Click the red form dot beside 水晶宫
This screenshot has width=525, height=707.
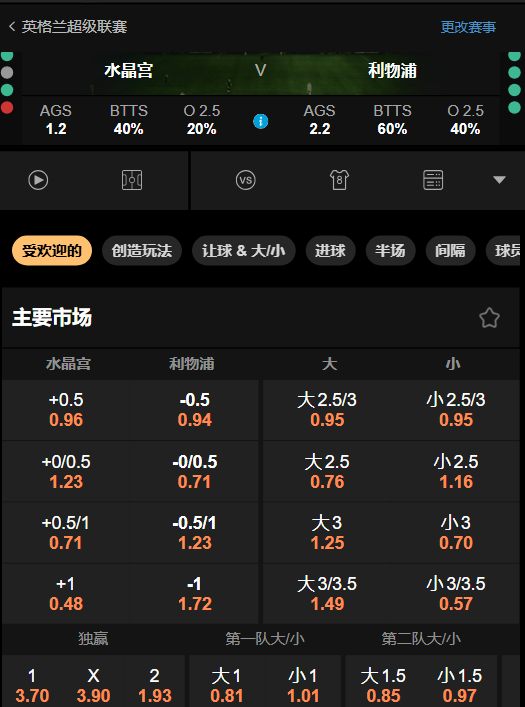[7, 108]
